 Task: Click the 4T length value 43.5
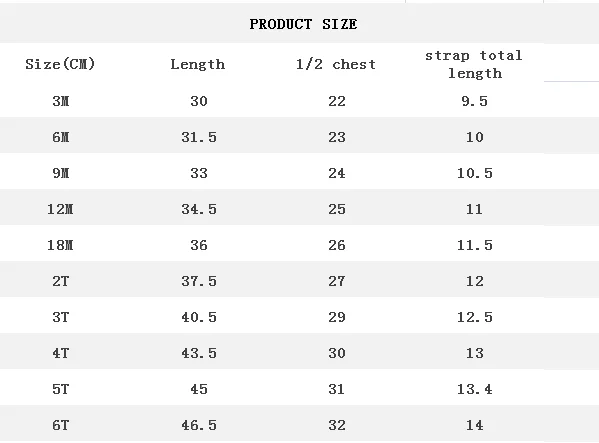coord(199,353)
